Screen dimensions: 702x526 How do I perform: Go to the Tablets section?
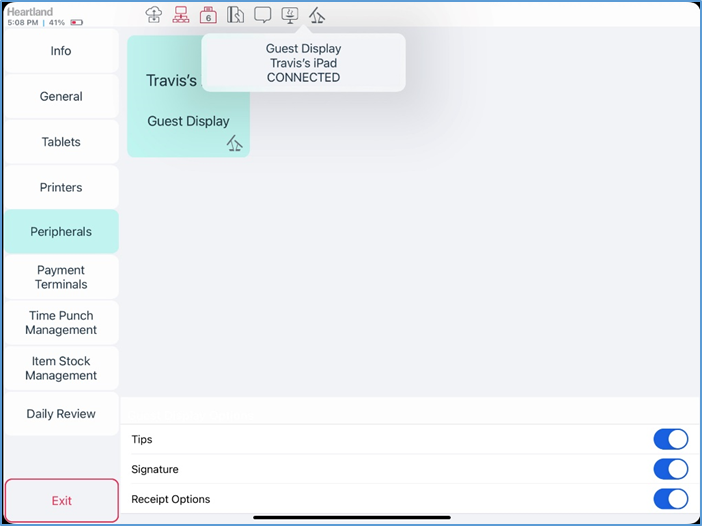click(x=61, y=142)
